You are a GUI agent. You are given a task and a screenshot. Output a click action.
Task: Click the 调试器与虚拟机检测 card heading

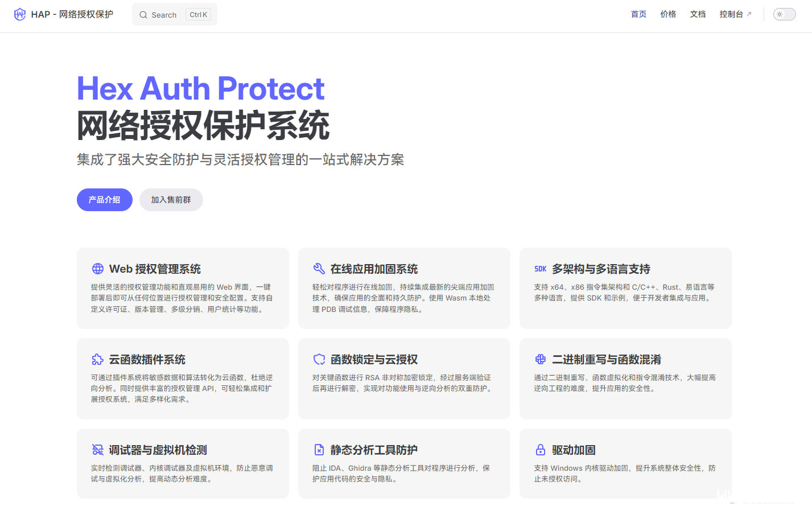[158, 450]
